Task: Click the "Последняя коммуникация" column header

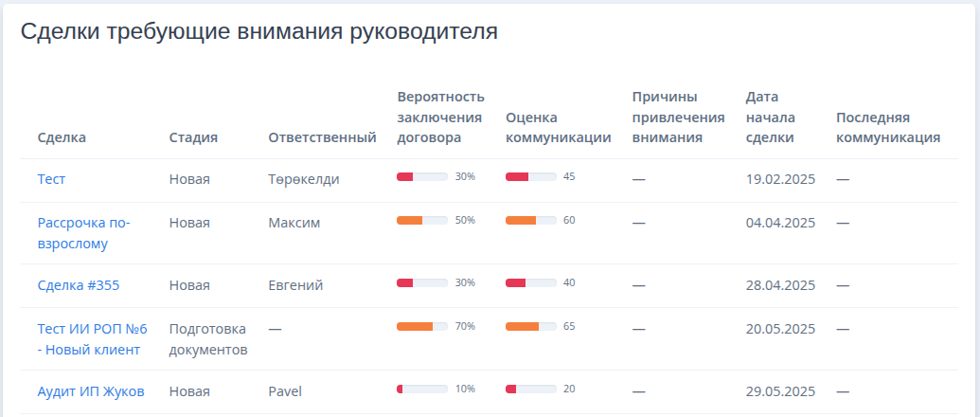Action: point(888,128)
